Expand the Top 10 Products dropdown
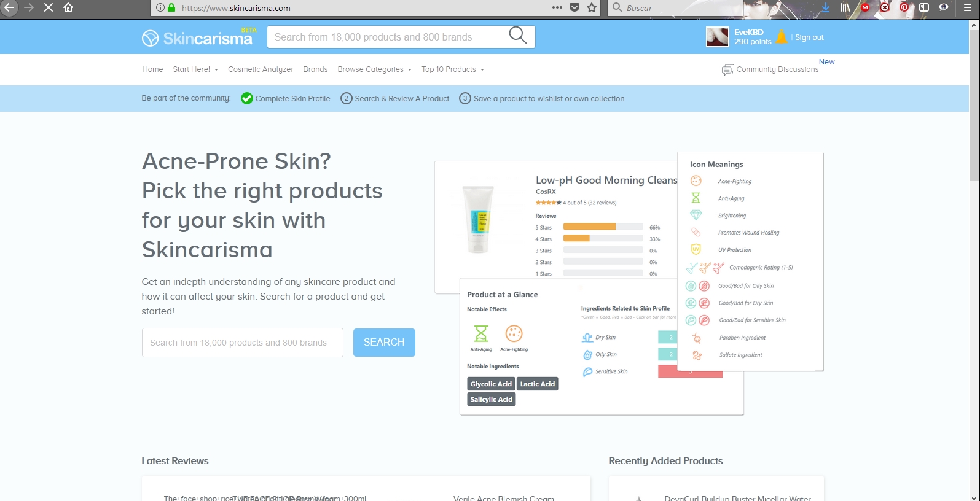Screen dimensions: 980x501 click(x=453, y=69)
